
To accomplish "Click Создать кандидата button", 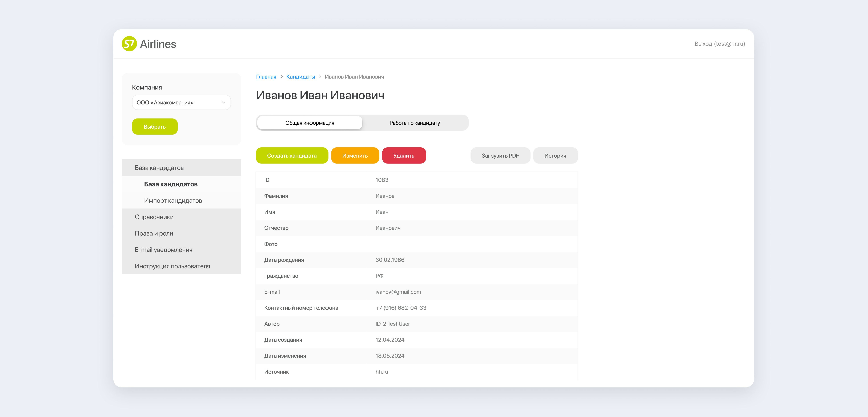I will coord(291,156).
